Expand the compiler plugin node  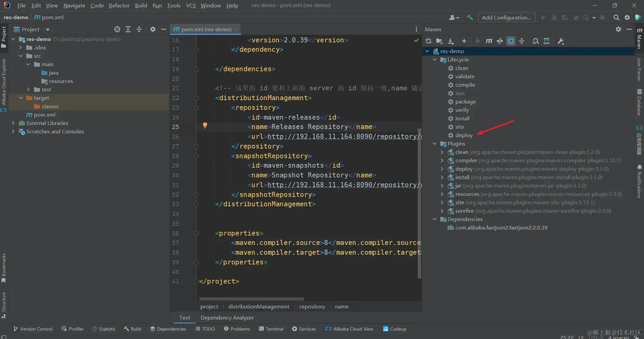pos(442,160)
